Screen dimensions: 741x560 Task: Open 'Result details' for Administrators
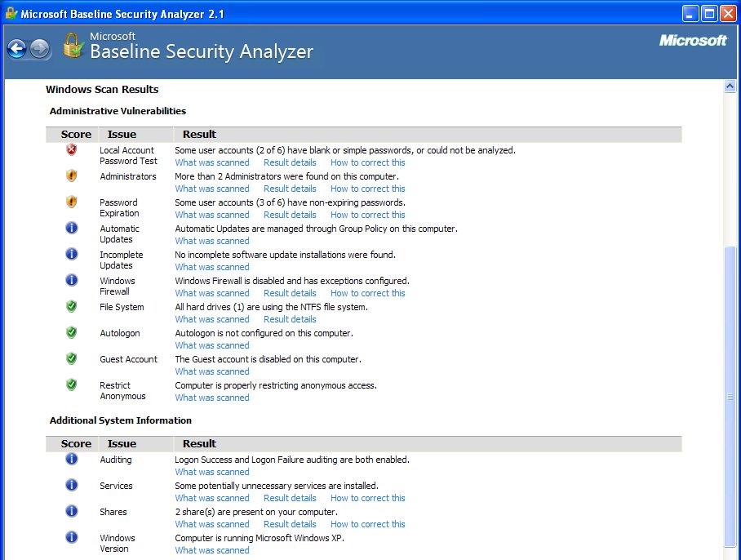(x=290, y=189)
